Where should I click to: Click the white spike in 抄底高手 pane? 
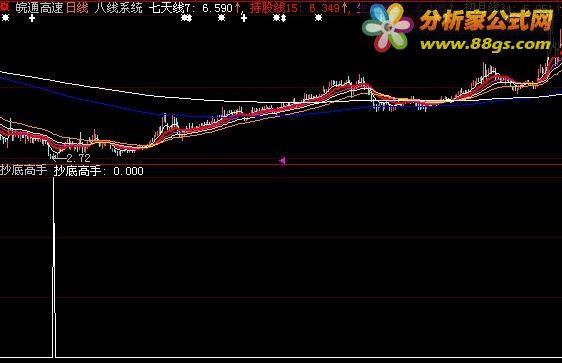click(x=54, y=267)
